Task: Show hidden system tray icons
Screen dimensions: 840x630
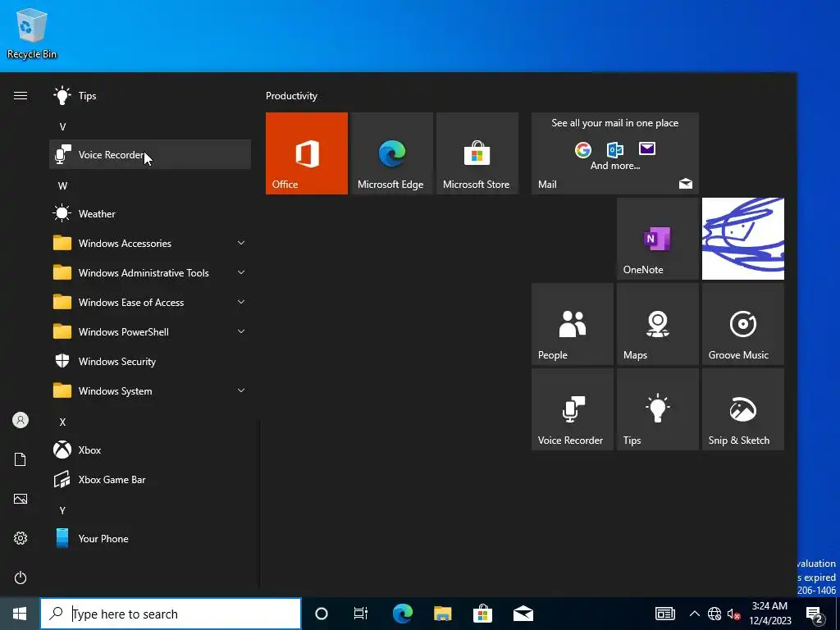Action: (x=694, y=614)
